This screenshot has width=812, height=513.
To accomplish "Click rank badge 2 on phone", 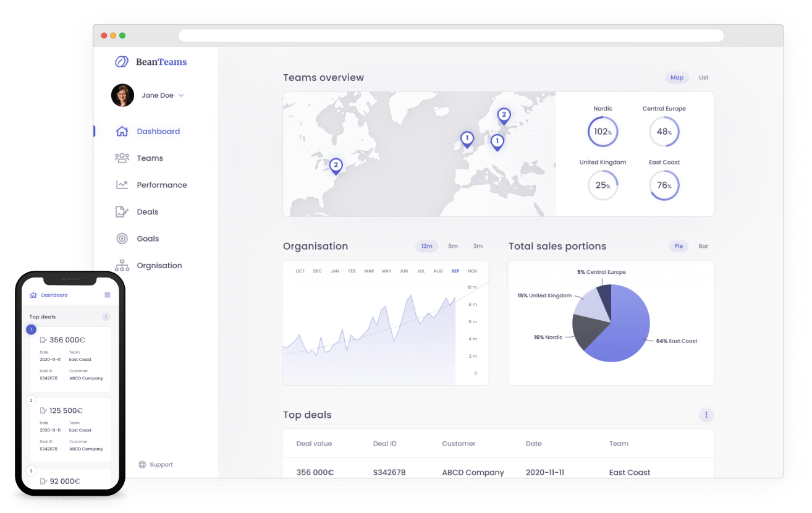I will click(x=32, y=400).
